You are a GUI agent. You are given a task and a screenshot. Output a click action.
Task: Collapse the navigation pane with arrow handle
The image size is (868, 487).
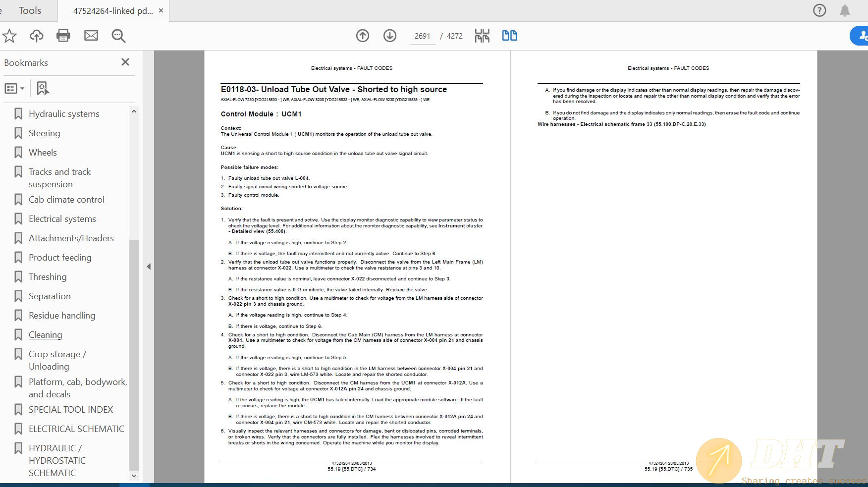(x=149, y=267)
